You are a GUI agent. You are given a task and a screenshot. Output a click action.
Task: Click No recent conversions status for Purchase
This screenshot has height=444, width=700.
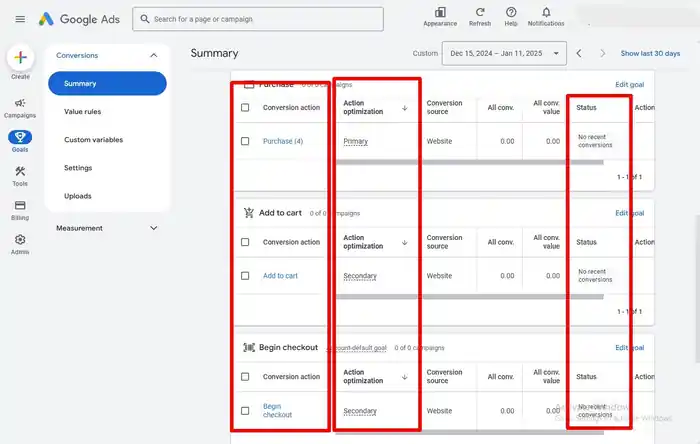595,141
